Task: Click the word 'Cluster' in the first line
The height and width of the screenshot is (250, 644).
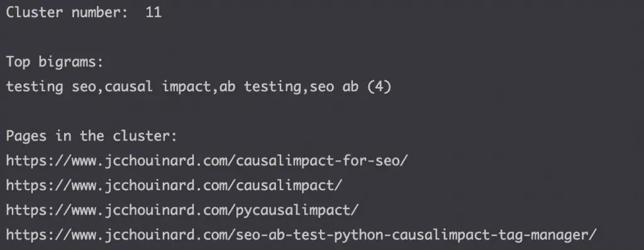Action: pyautogui.click(x=35, y=12)
